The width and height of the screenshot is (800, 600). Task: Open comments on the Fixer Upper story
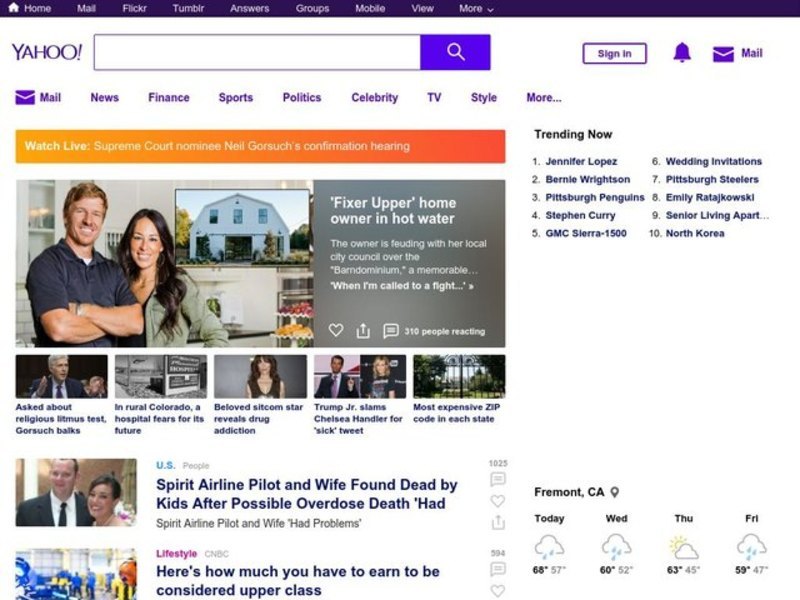(x=391, y=331)
